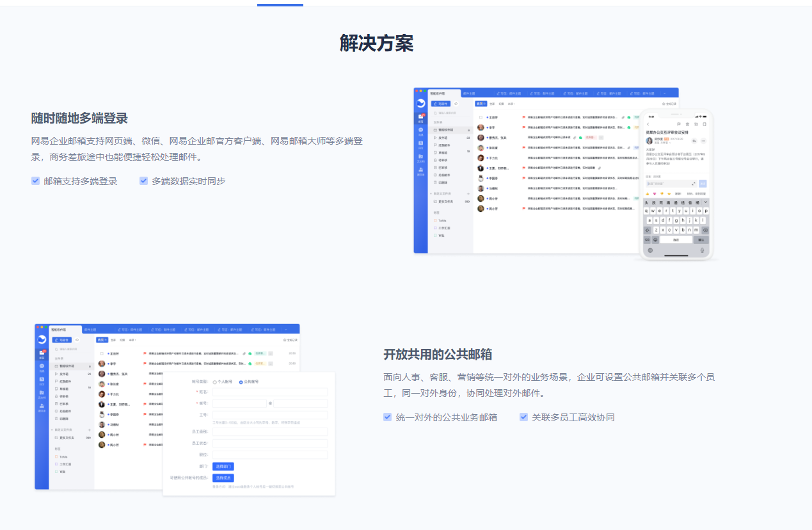Tap three-dots more icon in phone mockup
Viewport: 812px width, 530px height.
click(x=704, y=141)
